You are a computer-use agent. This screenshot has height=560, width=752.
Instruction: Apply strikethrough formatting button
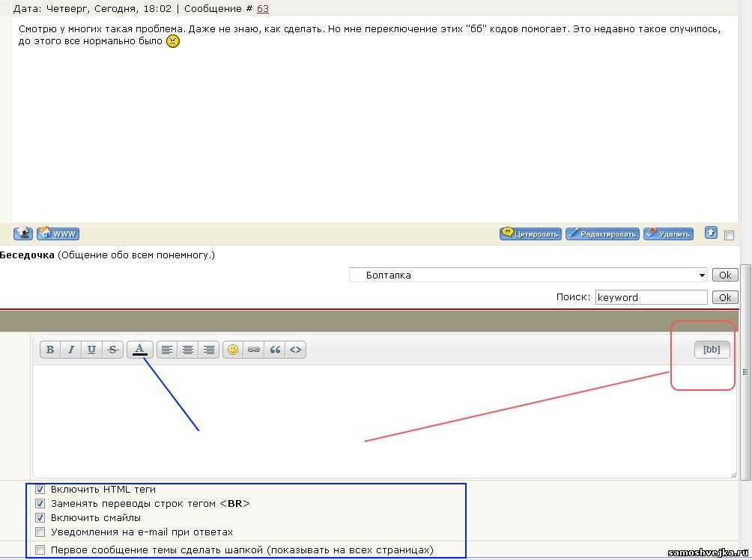pyautogui.click(x=112, y=350)
